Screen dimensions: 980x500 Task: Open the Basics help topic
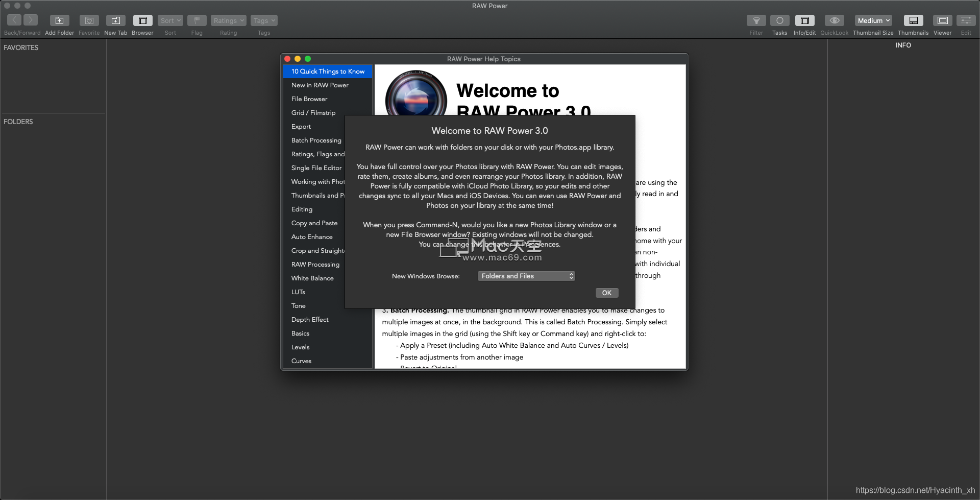[x=300, y=334]
